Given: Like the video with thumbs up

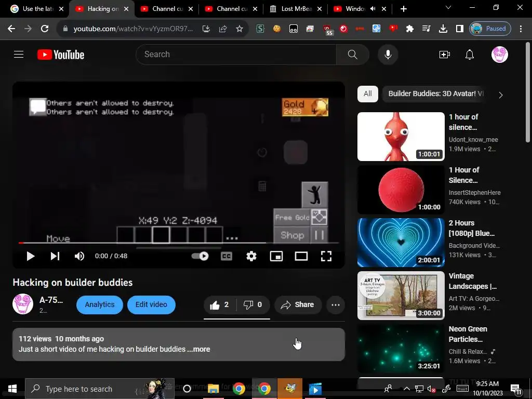Looking at the screenshot, I should (219, 304).
